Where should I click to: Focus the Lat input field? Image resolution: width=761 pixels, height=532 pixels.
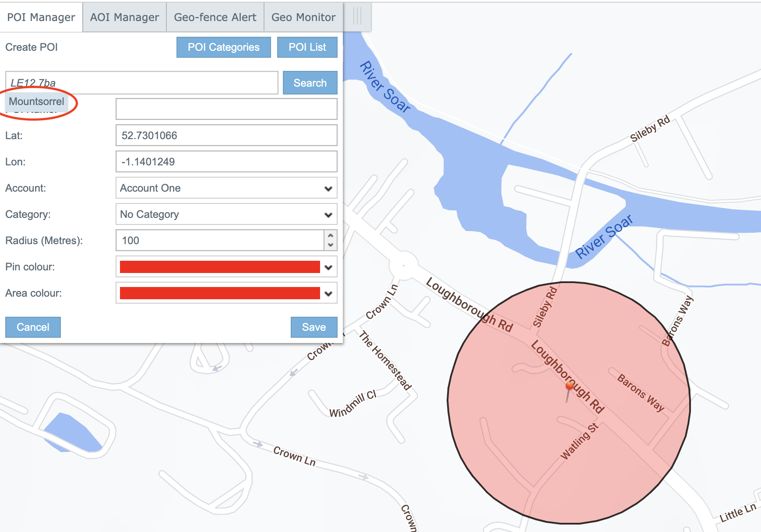coord(226,136)
